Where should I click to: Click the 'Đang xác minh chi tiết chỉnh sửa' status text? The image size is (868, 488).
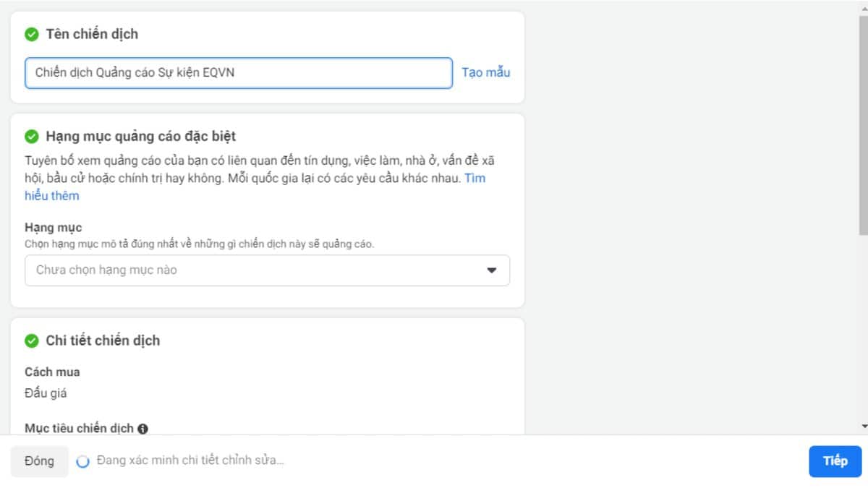[x=190, y=461]
